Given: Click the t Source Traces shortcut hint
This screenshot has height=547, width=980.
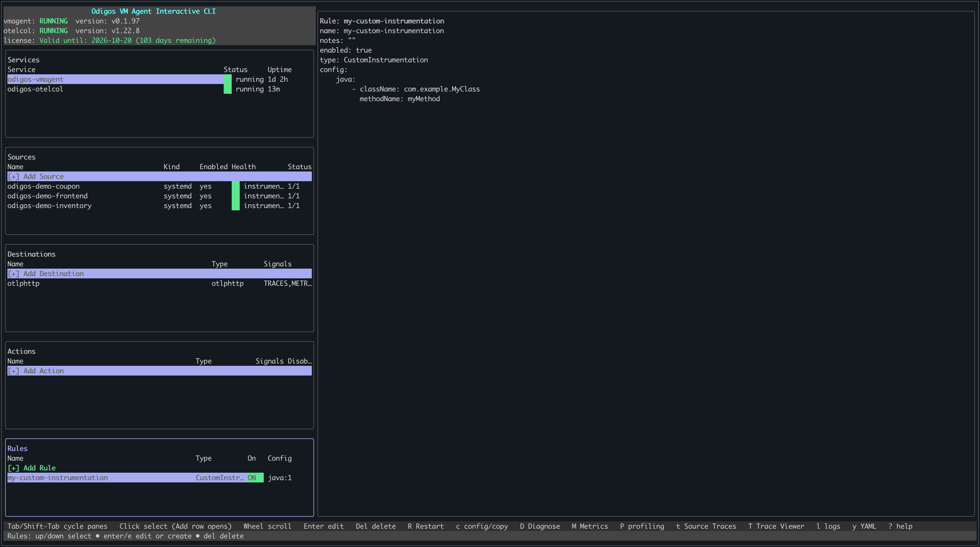Looking at the screenshot, I should tap(706, 526).
